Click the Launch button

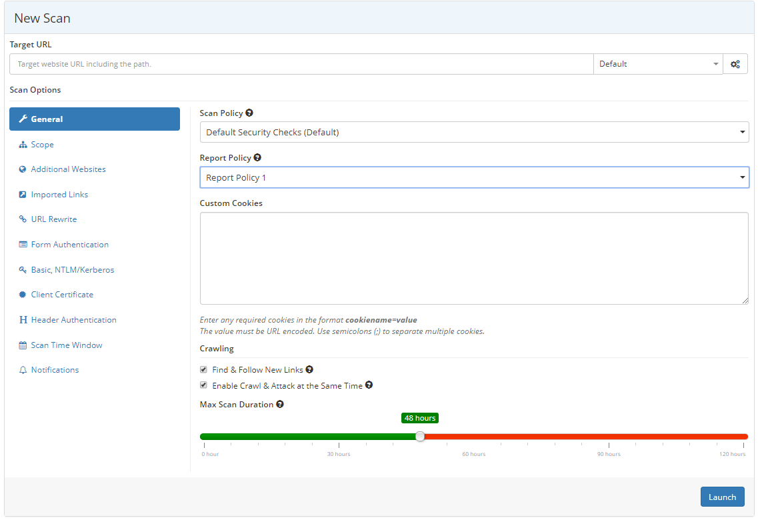pos(722,497)
